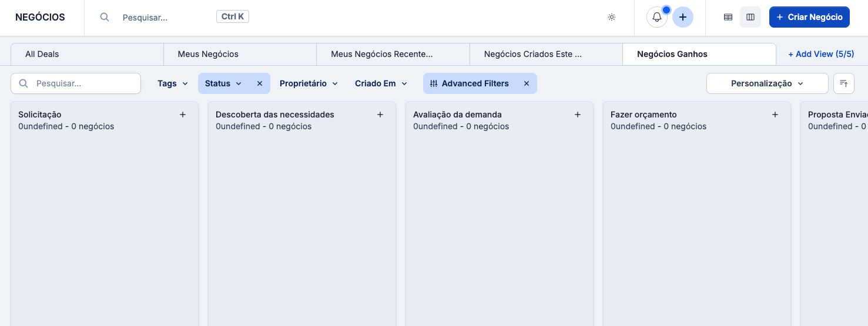The width and height of the screenshot is (868, 326).
Task: Add a deal to Avaliação da demanda
Action: [x=578, y=115]
